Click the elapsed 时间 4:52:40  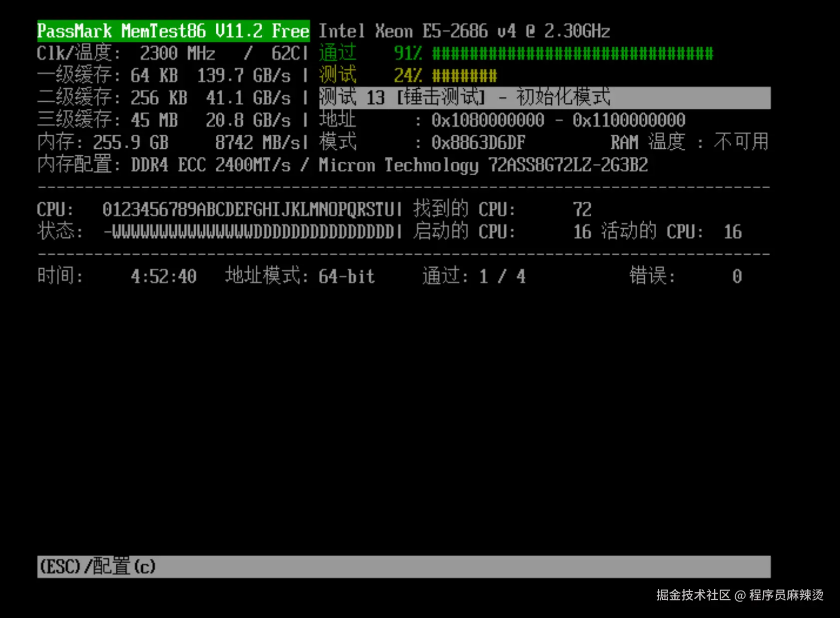point(164,276)
